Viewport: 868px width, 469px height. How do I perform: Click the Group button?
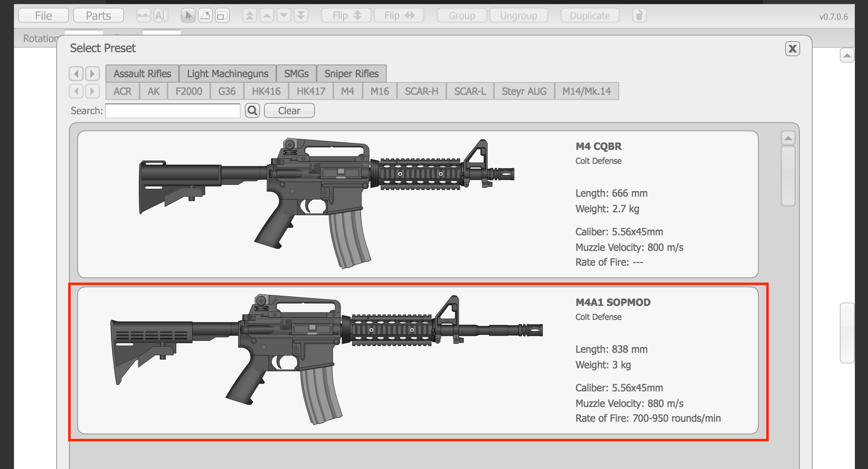click(462, 16)
